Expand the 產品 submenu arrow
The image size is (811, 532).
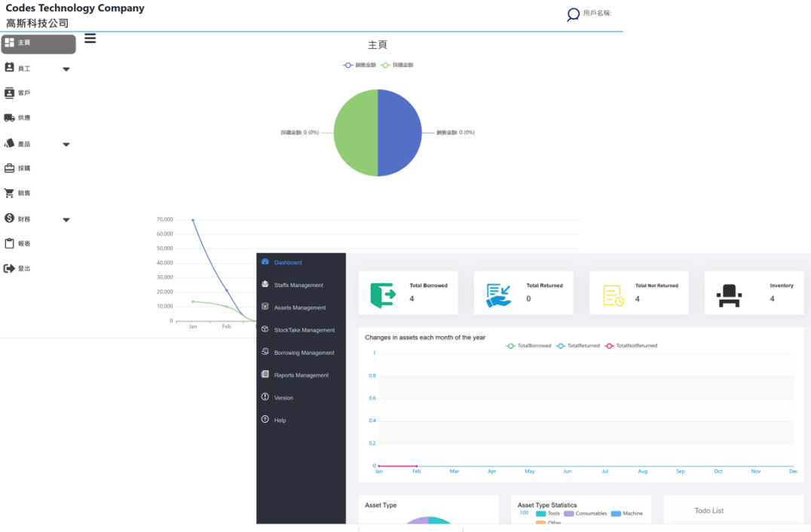(x=66, y=145)
